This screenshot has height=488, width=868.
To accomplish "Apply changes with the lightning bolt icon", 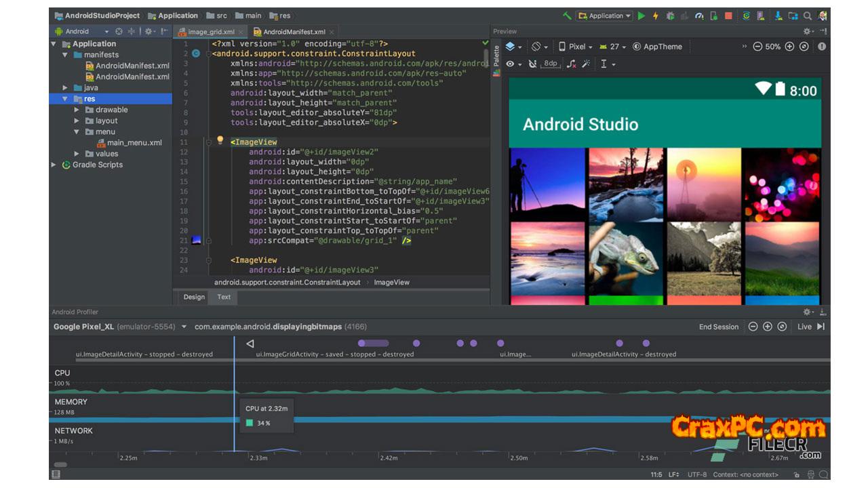I will 656,16.
